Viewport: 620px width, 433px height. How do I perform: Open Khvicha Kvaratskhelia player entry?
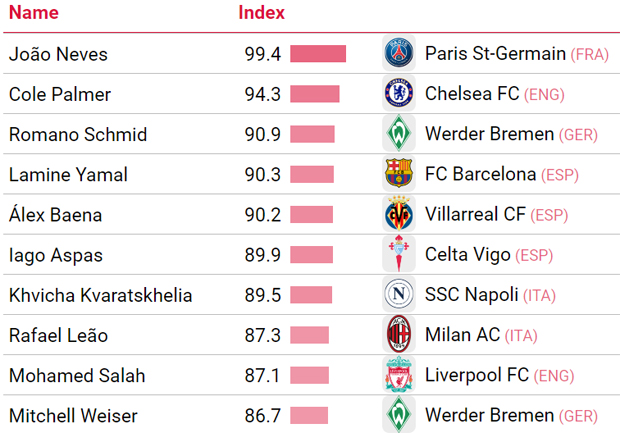(100, 295)
